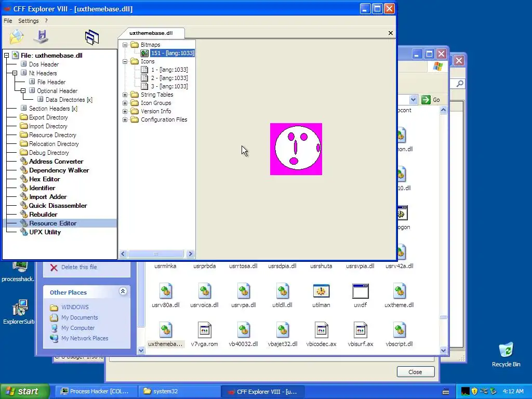Image resolution: width=532 pixels, height=399 pixels.
Task: Close the uxthemebase.dll document tab
Action: (391, 33)
